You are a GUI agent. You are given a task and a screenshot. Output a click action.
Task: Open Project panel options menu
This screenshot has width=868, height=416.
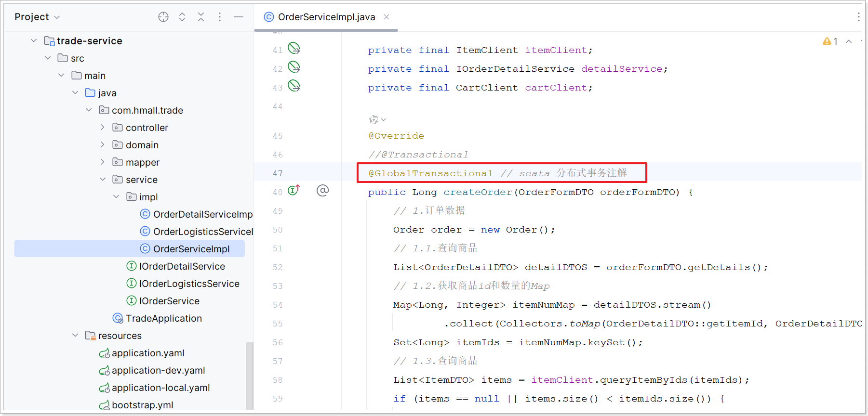pos(220,17)
